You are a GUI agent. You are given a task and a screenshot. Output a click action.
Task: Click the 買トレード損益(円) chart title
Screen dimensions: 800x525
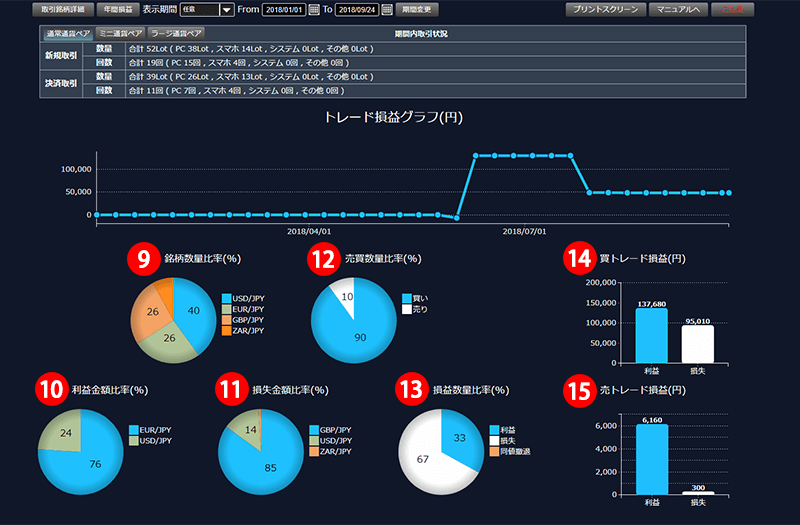click(x=642, y=259)
